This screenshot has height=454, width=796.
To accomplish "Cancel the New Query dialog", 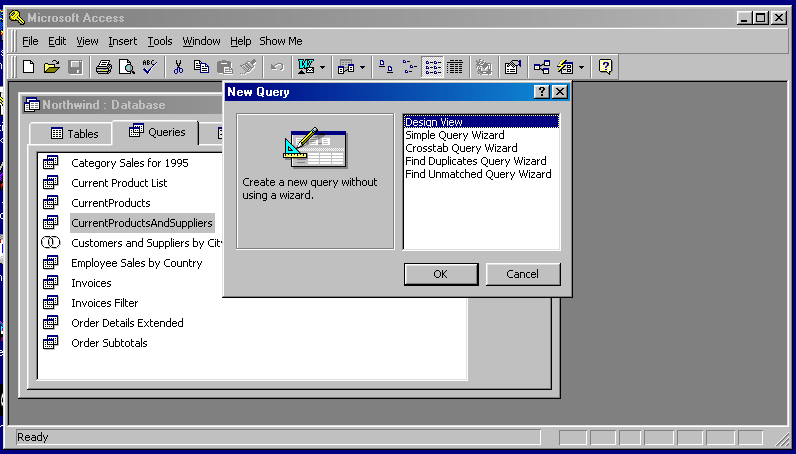I will (x=522, y=274).
